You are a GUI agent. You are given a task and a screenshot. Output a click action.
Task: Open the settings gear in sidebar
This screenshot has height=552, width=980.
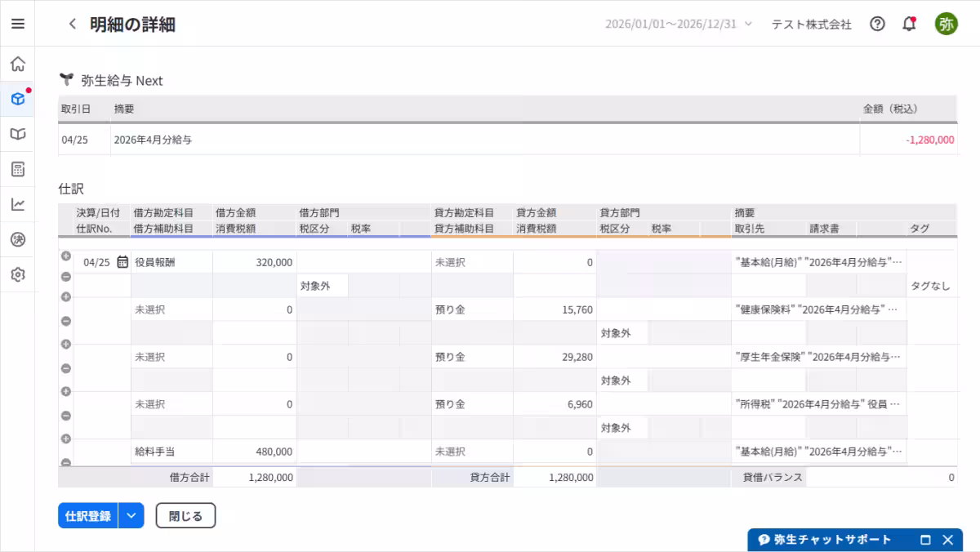[x=17, y=274]
